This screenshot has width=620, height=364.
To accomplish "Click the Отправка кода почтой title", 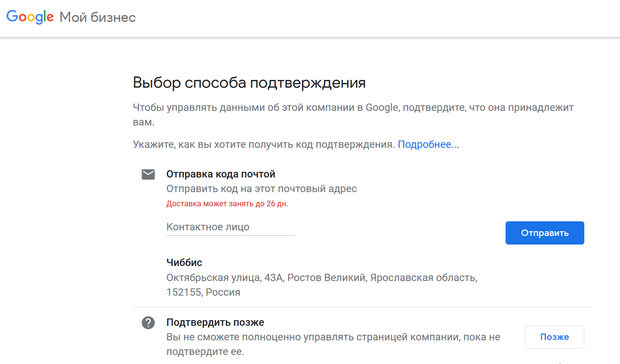I will (x=221, y=174).
